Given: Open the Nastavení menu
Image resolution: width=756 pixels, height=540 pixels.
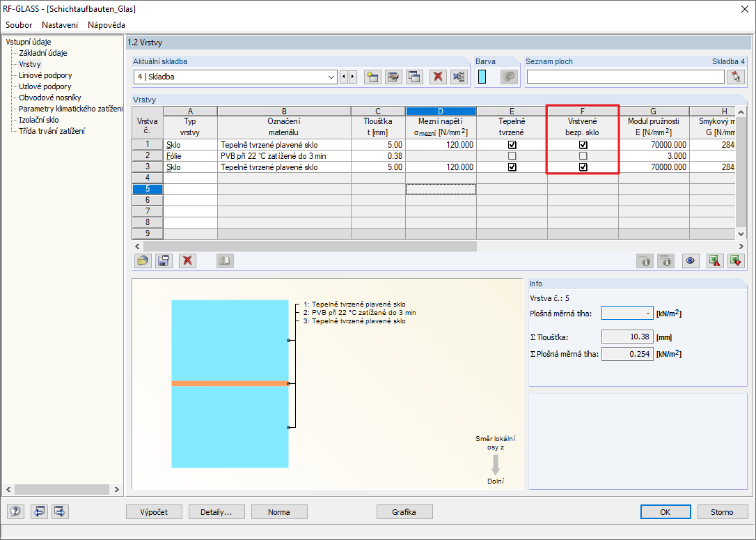Looking at the screenshot, I should [x=60, y=25].
